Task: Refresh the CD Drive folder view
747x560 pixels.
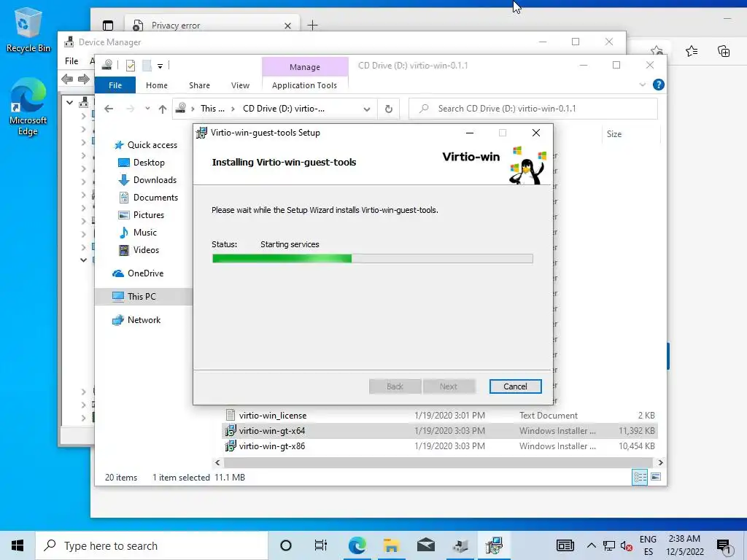Action: [389, 109]
